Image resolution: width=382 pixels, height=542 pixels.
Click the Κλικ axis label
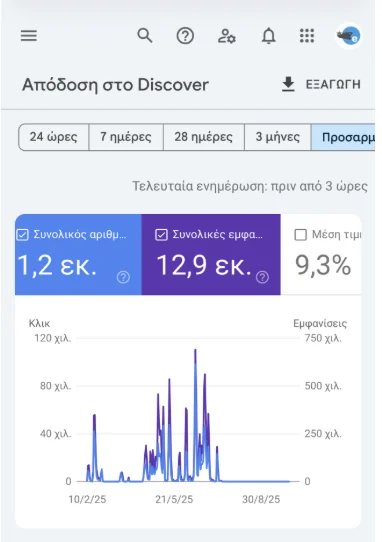coord(39,324)
